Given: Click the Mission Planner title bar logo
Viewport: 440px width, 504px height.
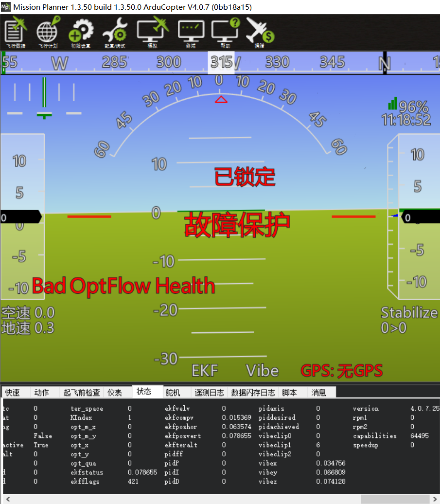Looking at the screenshot, I should [x=6, y=7].
